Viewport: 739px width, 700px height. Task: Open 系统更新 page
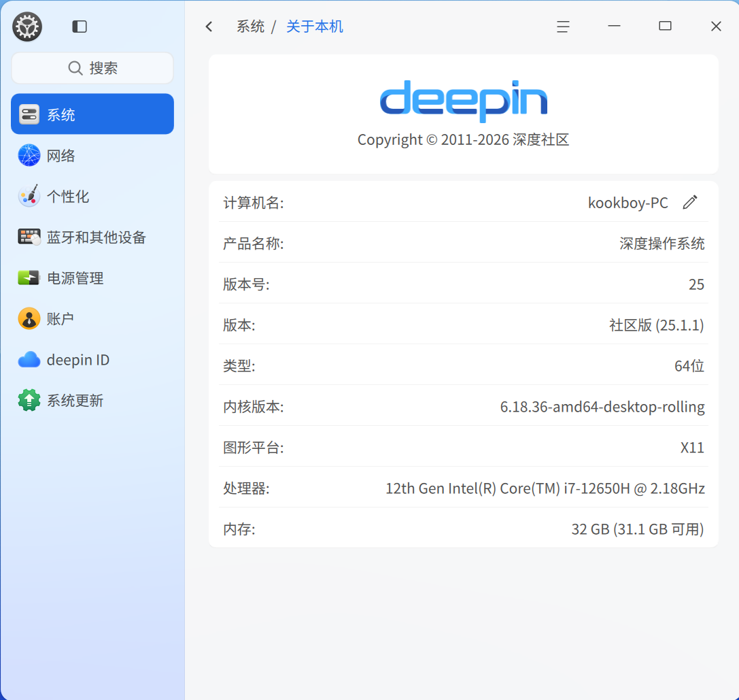pyautogui.click(x=92, y=400)
